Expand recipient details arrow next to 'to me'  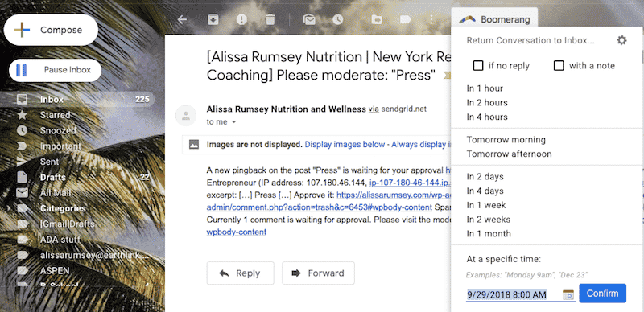coord(234,122)
